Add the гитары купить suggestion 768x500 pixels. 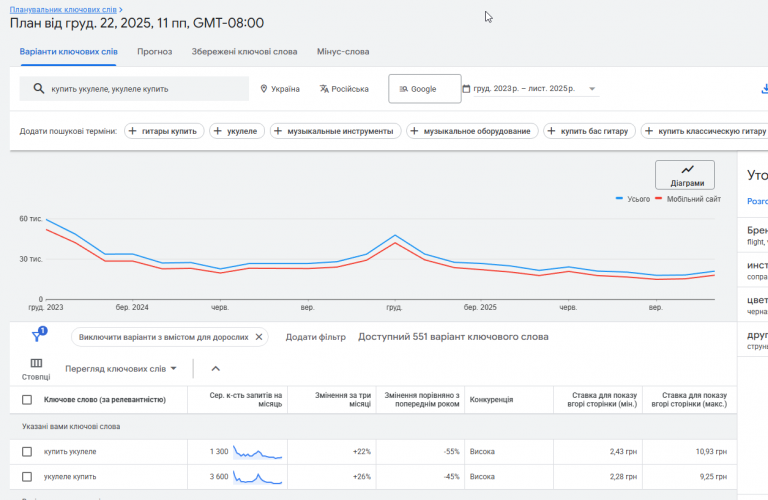[165, 131]
